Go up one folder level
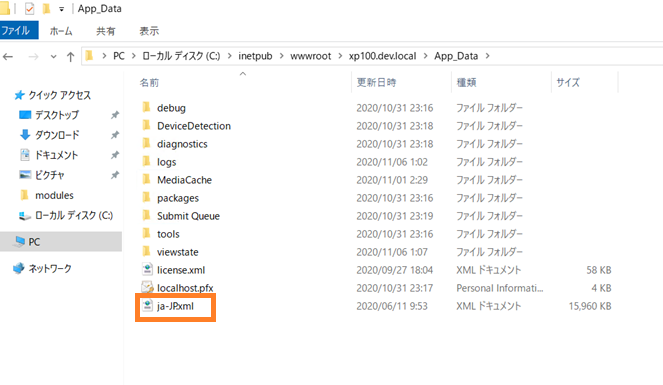The height and width of the screenshot is (385, 663). 70,56
